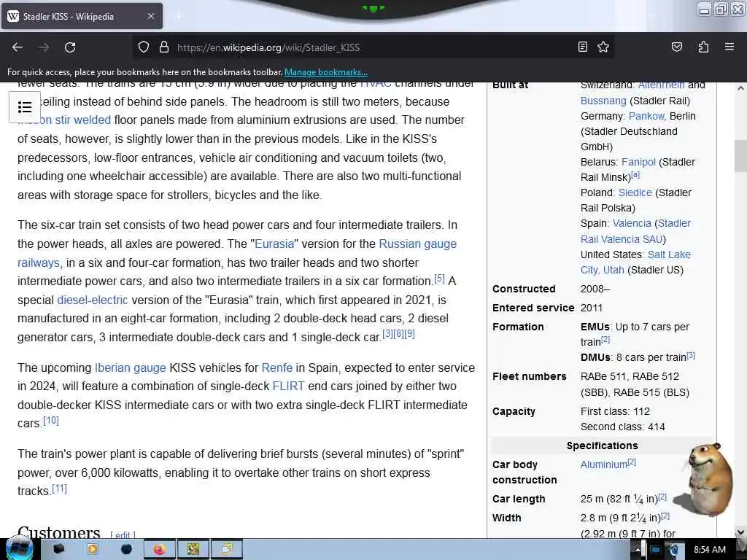Screen dimensions: 747x560
Task: Open the Manage bookmarks link
Action: click(x=326, y=72)
